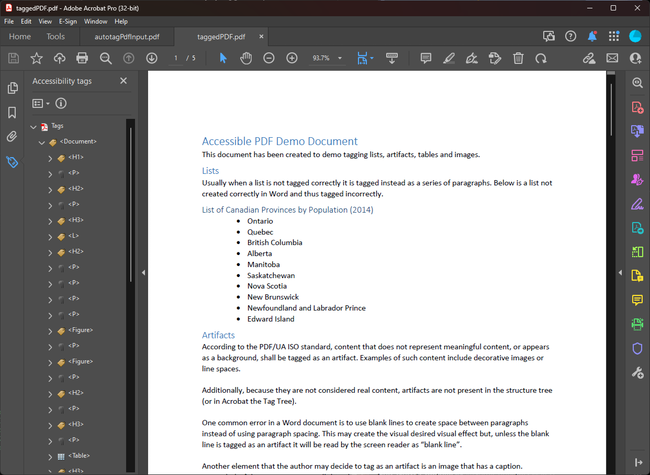This screenshot has height=475, width=650.
Task: Open the Window menu
Action: coord(96,22)
